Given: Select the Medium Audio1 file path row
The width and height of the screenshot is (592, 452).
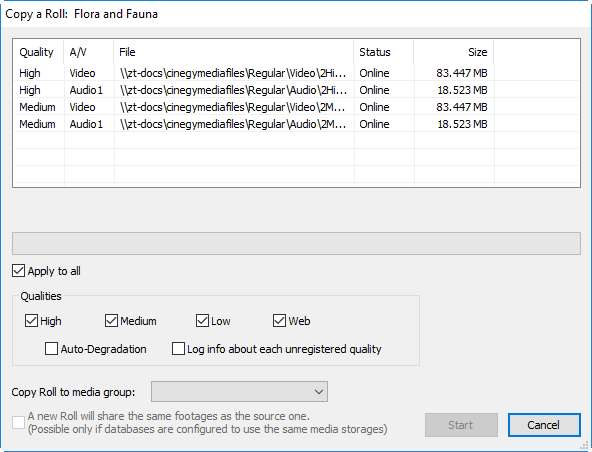Looking at the screenshot, I should pos(233,124).
